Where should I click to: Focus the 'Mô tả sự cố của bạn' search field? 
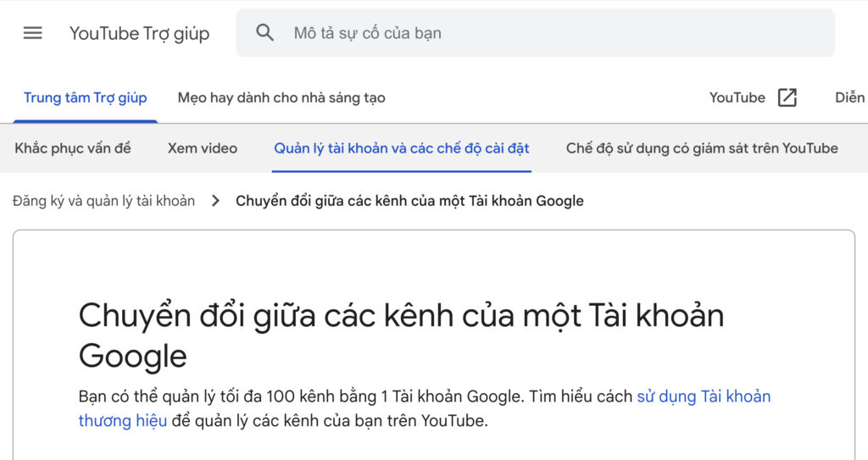(536, 33)
